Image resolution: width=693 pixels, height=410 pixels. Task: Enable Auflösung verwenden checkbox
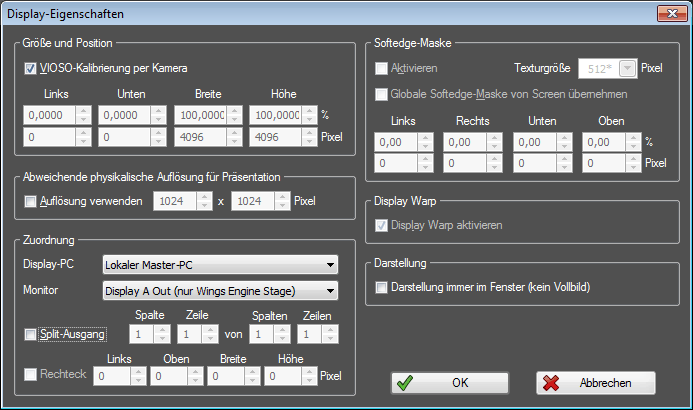point(30,201)
